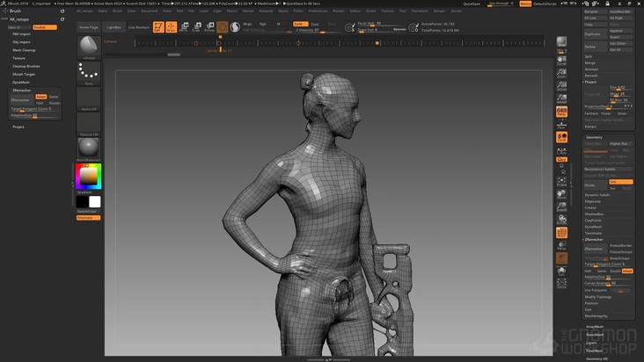Toggle the Floor grid icon
The width and height of the screenshot is (644, 362).
(561, 124)
